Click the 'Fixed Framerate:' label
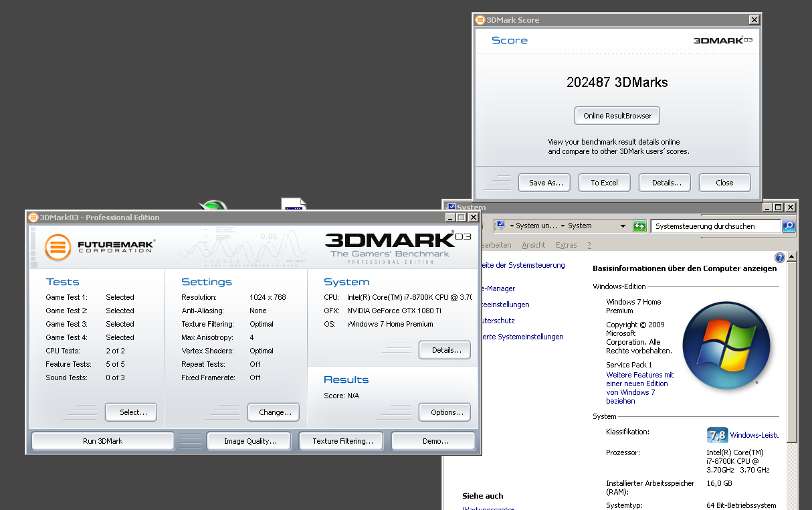Viewport: 812px width, 510px height. click(x=208, y=377)
